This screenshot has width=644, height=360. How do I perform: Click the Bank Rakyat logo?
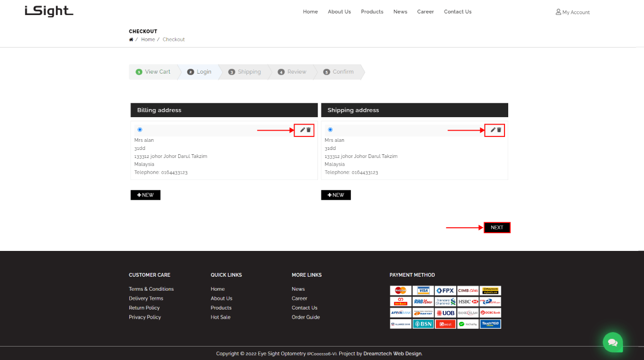point(423,313)
